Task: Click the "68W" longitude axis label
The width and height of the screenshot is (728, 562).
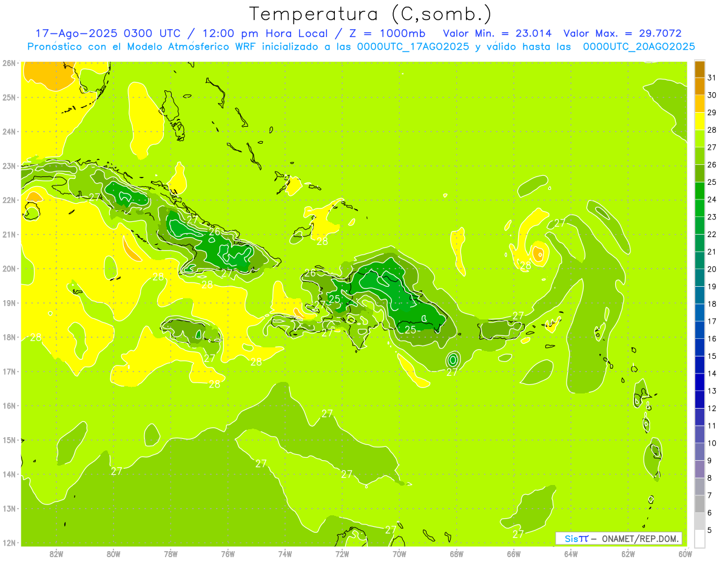Action: pyautogui.click(x=456, y=553)
